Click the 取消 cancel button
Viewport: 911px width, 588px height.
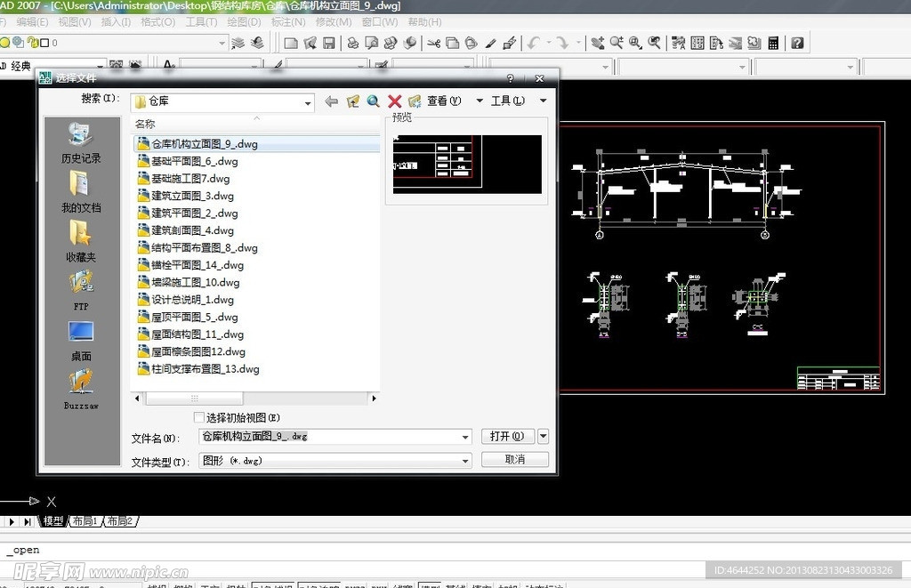click(x=515, y=460)
